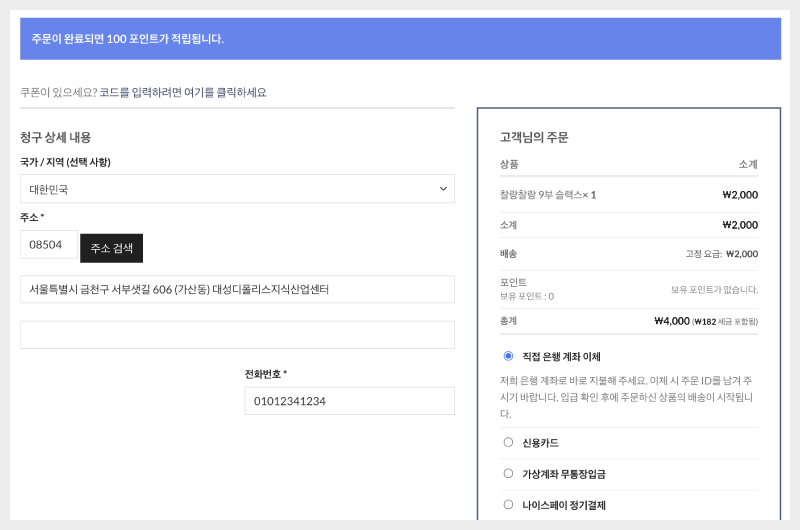This screenshot has width=800, height=530.
Task: Select 가상계좌 무통장입금 payment method
Action: coord(508,473)
